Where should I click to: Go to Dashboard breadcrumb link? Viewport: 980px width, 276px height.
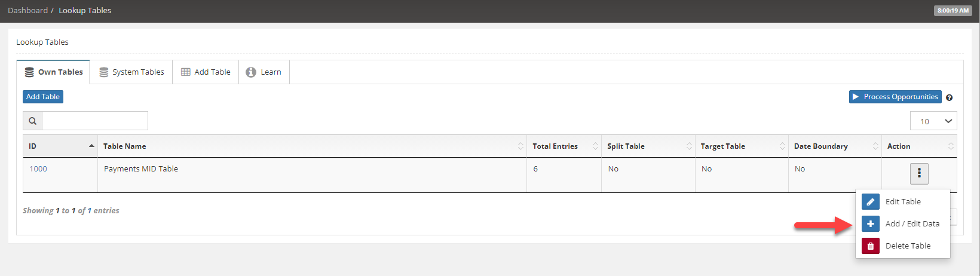coord(27,11)
